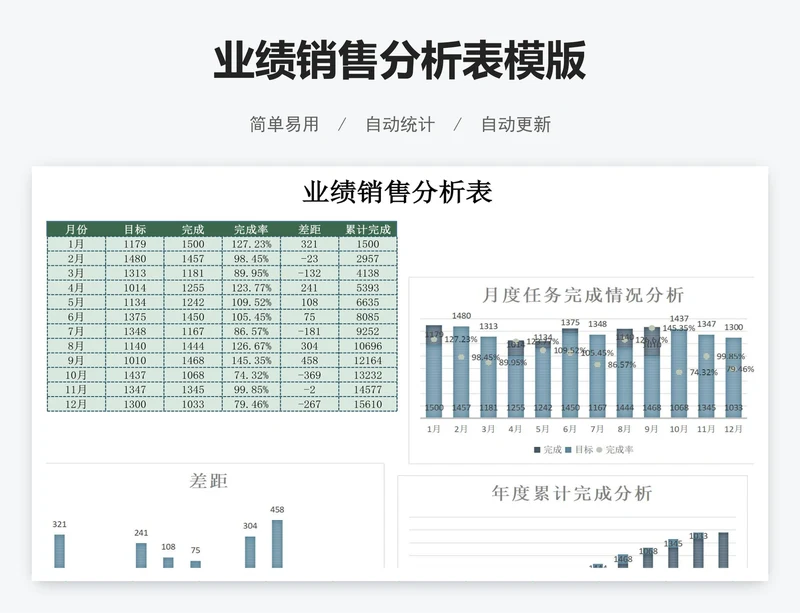Image resolution: width=800 pixels, height=613 pixels.
Task: Click the 完成率 column header
Action: [x=251, y=229]
